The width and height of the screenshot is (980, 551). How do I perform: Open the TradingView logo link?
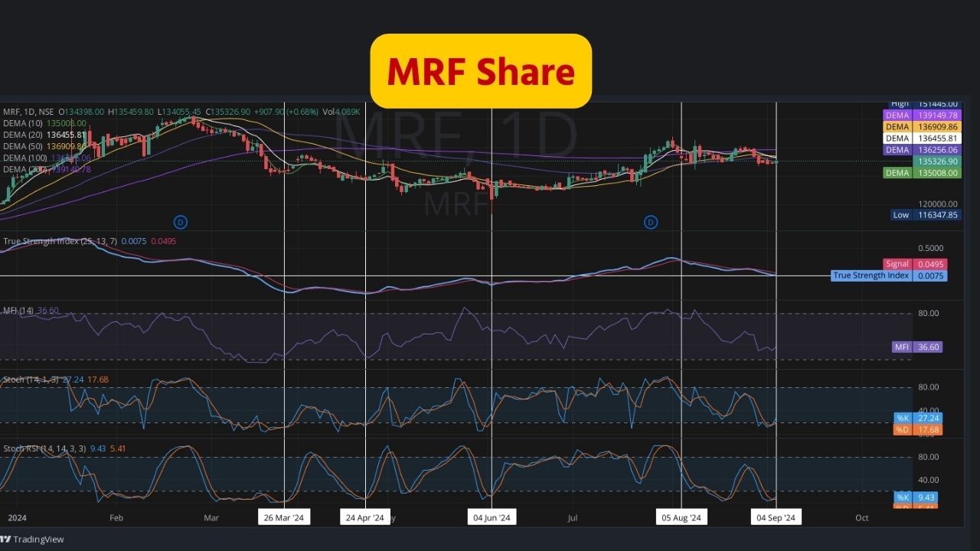31,539
